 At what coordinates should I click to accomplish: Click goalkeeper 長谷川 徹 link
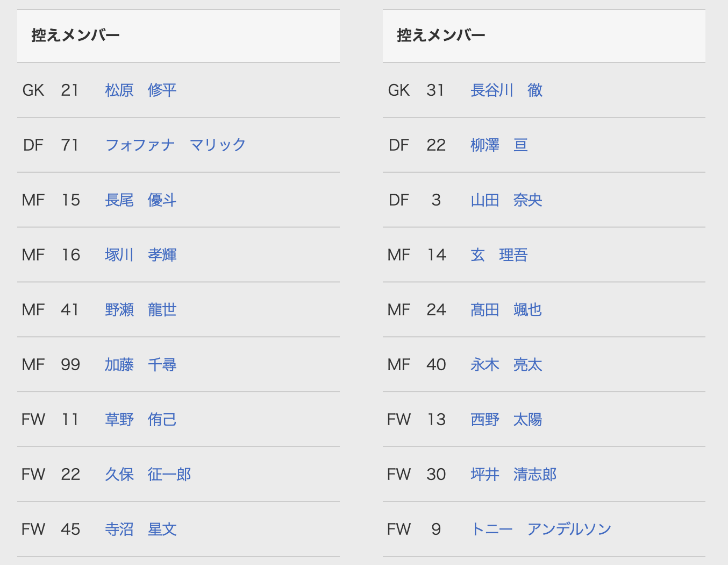[x=506, y=90]
